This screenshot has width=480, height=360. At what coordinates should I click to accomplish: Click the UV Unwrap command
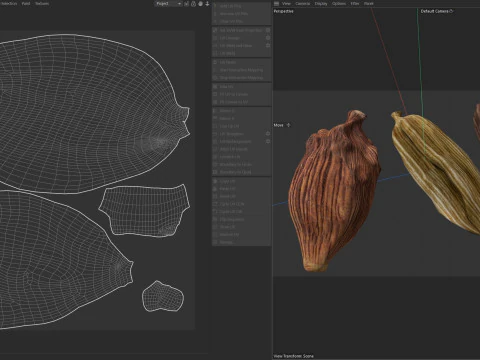[x=239, y=38]
